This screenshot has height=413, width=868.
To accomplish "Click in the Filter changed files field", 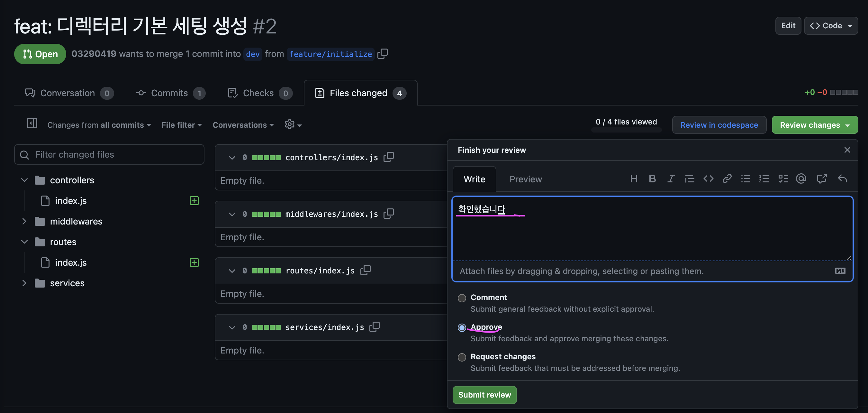I will click(x=109, y=154).
